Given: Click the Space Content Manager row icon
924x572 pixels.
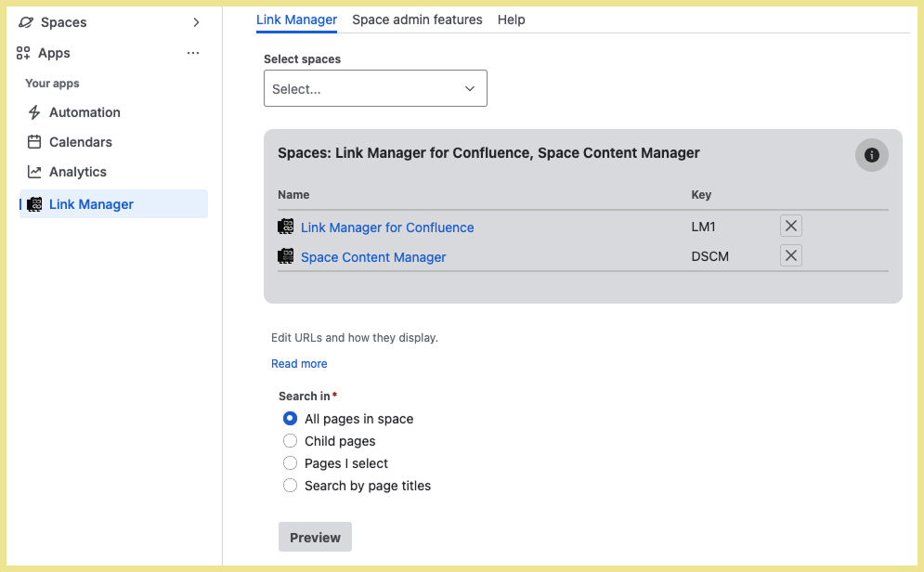Looking at the screenshot, I should (285, 256).
